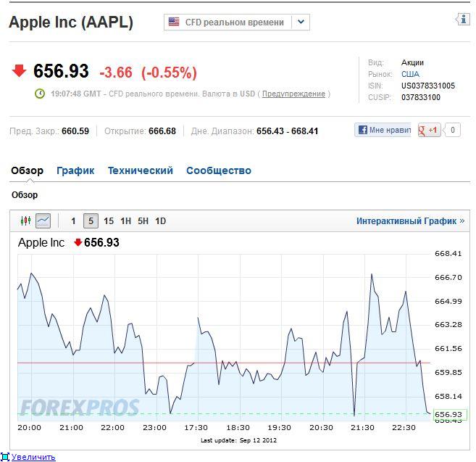Image resolution: width=476 pixels, height=462 pixels.
Task: Switch chart to candlestick view
Action: point(26,221)
